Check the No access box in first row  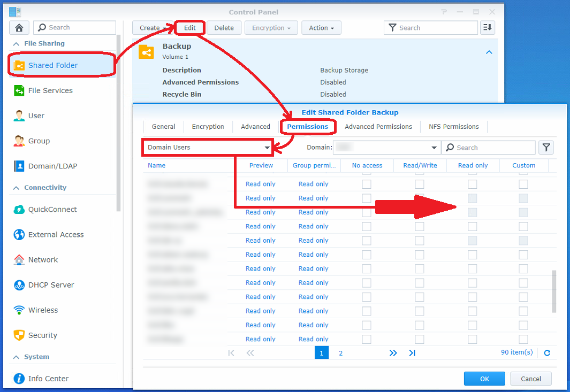pyautogui.click(x=367, y=184)
